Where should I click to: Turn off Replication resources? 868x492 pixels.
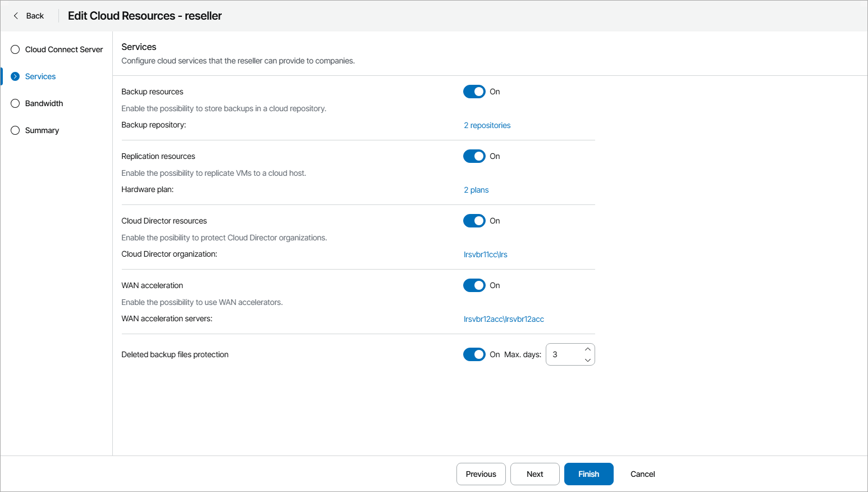(474, 156)
